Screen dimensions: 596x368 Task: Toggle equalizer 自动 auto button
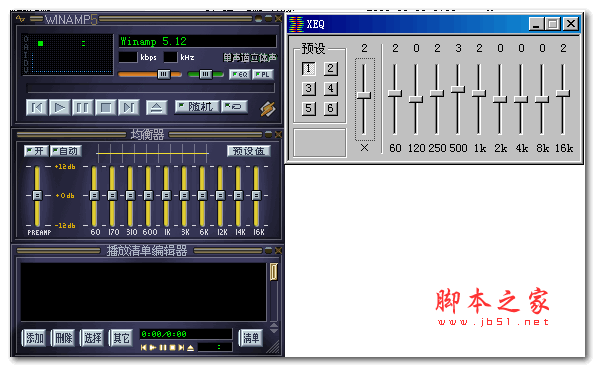tap(66, 151)
